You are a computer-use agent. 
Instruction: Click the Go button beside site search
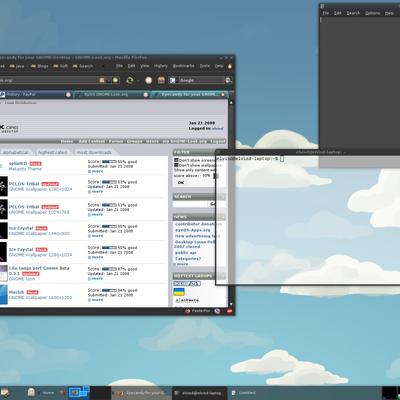pyautogui.click(x=213, y=204)
